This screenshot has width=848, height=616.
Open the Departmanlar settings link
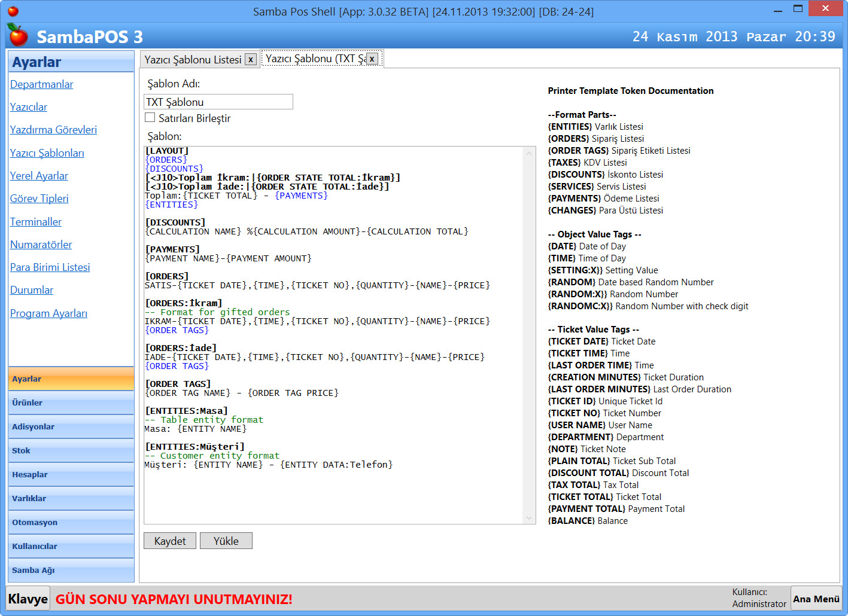click(x=41, y=84)
